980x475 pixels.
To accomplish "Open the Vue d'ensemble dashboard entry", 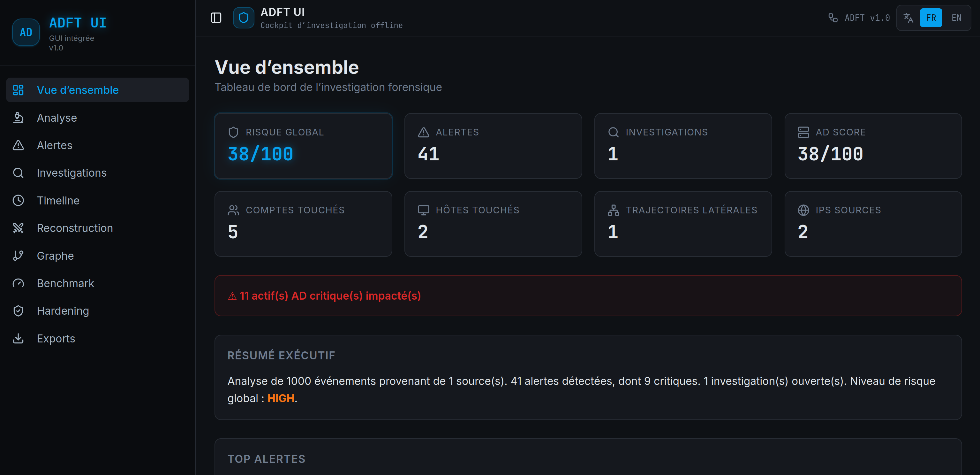I will tap(77, 90).
